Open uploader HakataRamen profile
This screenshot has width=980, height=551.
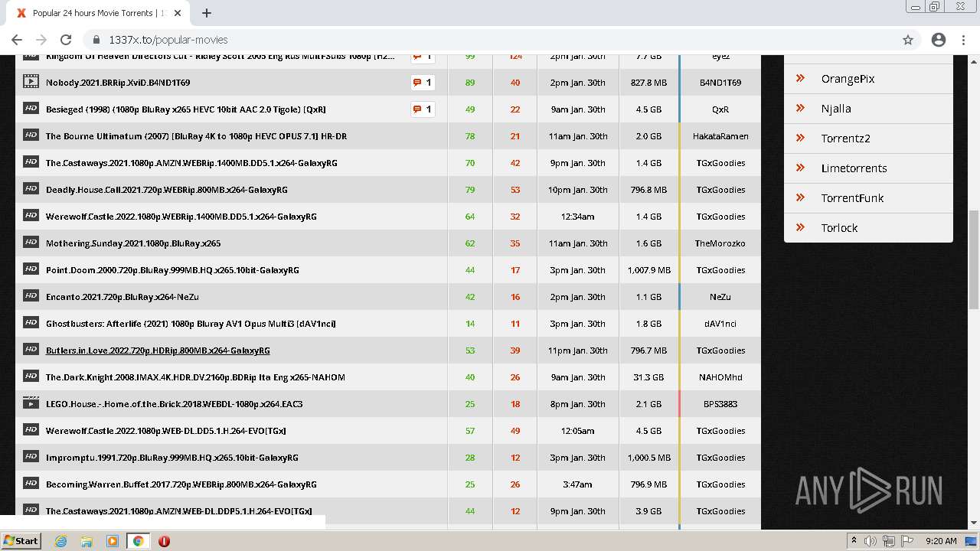720,136
